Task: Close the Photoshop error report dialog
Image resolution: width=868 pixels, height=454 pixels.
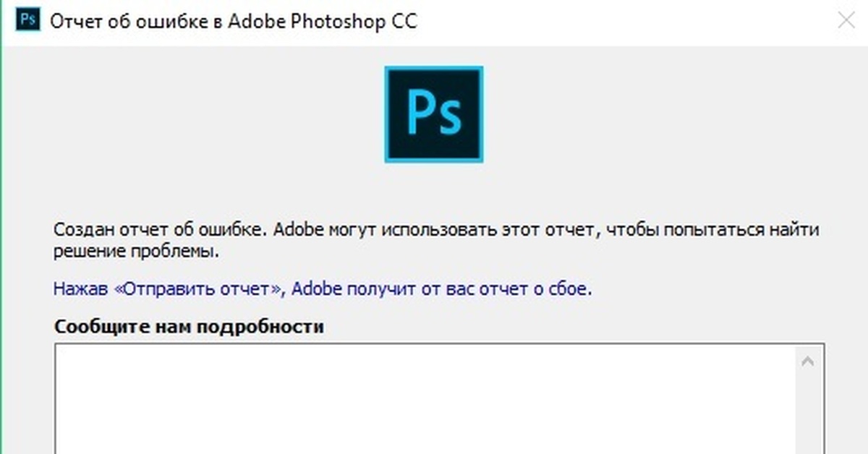Action: (846, 20)
